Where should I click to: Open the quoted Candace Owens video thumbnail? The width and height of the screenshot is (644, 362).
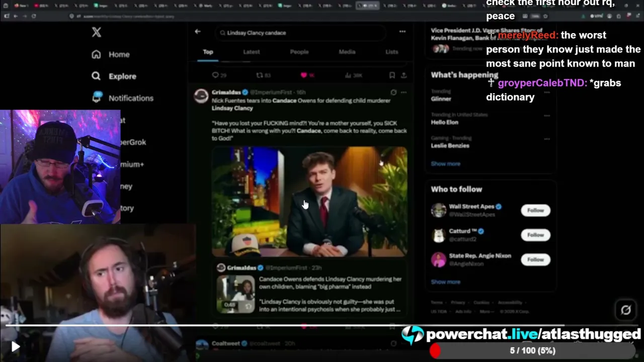[x=236, y=294]
